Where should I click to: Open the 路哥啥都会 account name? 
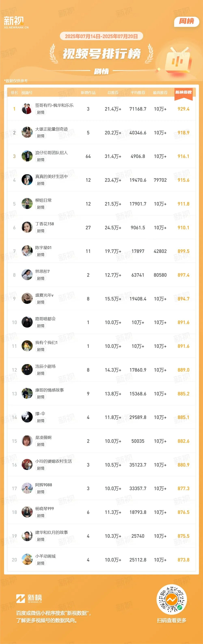coord(45,319)
